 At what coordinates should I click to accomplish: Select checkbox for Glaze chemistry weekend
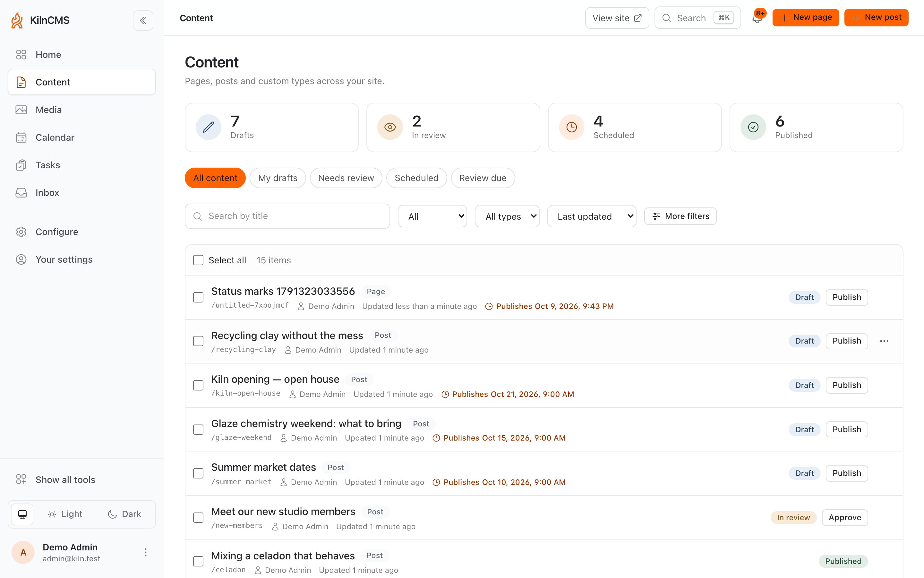point(198,430)
